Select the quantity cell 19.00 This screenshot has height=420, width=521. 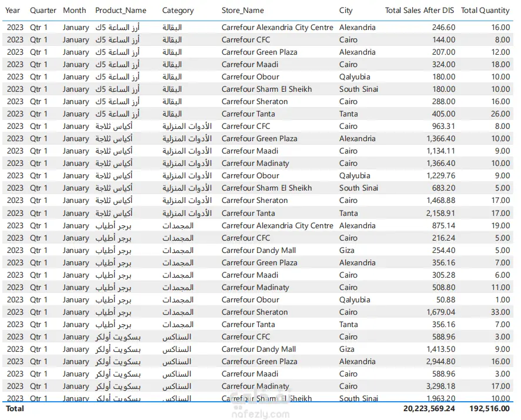500,225
